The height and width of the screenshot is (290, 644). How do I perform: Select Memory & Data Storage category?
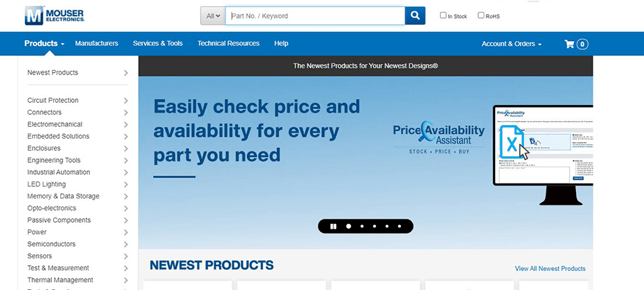(63, 196)
